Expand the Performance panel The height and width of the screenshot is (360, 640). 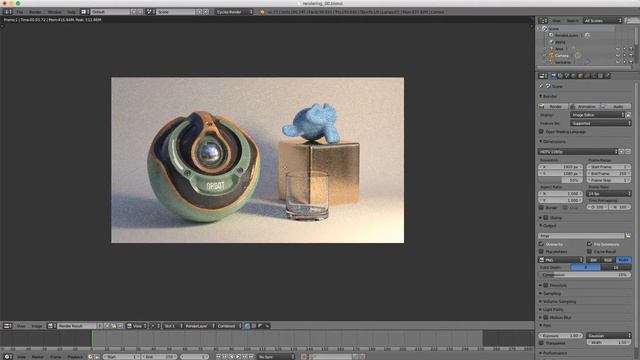(553, 353)
